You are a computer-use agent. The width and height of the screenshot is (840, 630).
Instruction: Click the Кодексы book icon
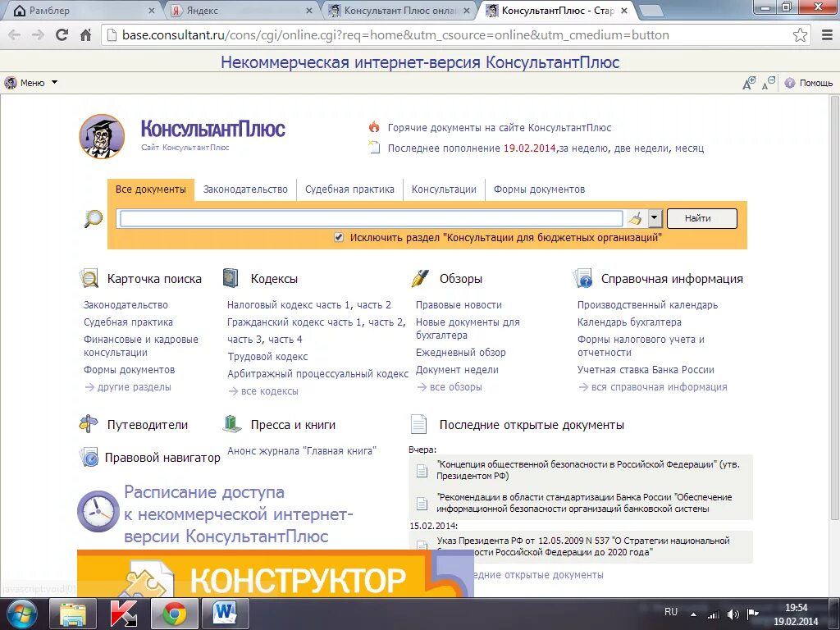[231, 278]
